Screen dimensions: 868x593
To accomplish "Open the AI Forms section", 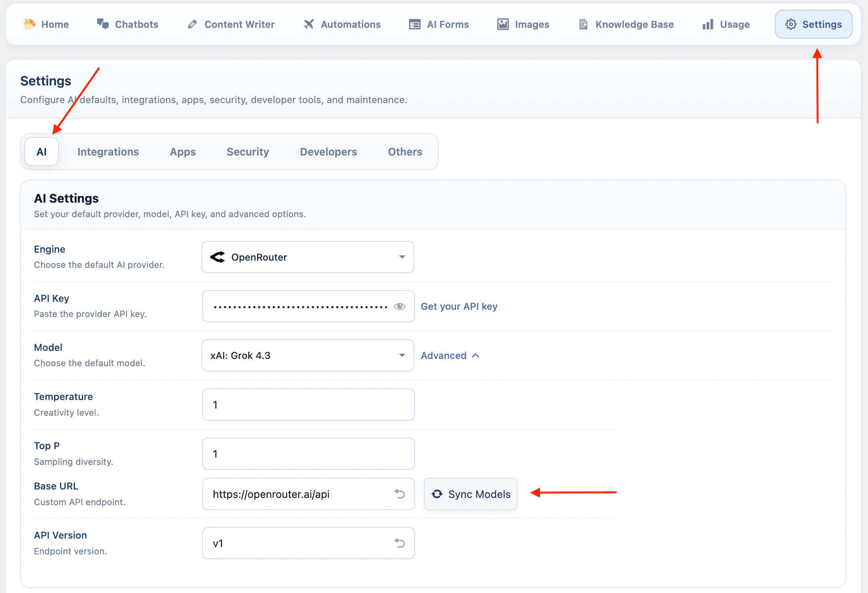I will (439, 24).
